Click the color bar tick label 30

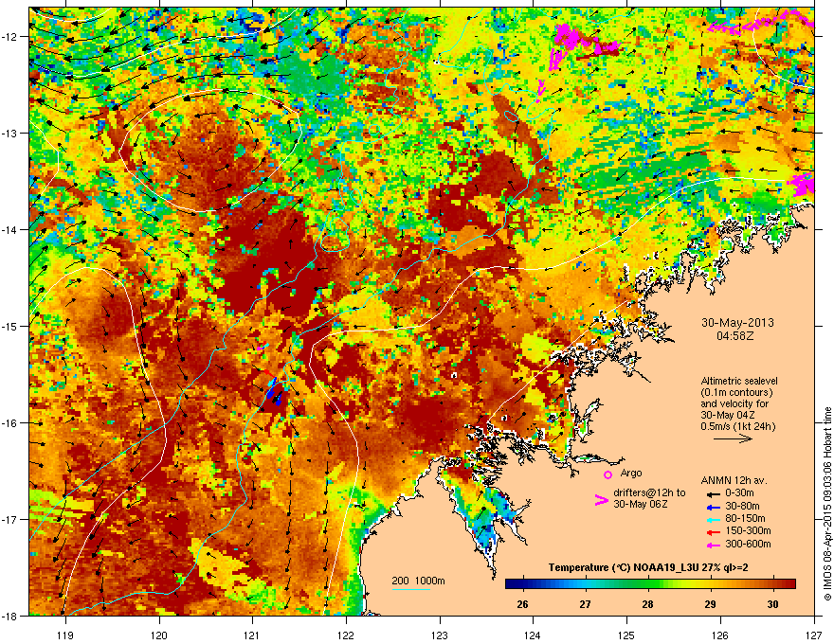tap(772, 604)
